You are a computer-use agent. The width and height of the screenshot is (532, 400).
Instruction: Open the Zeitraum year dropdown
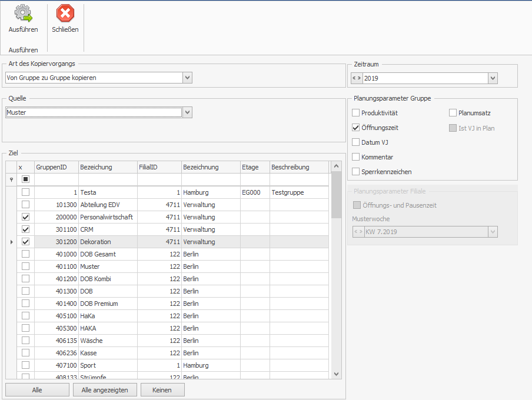[493, 78]
